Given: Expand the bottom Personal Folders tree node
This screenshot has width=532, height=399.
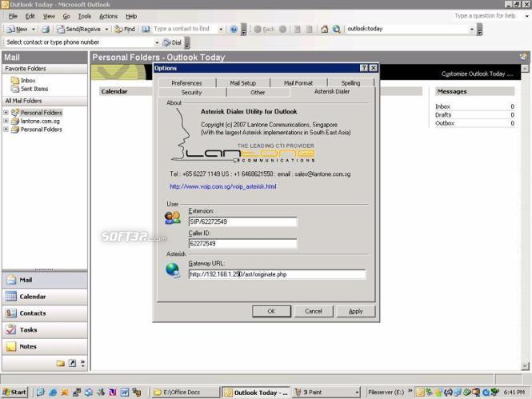Looking at the screenshot, I should click(x=6, y=130).
